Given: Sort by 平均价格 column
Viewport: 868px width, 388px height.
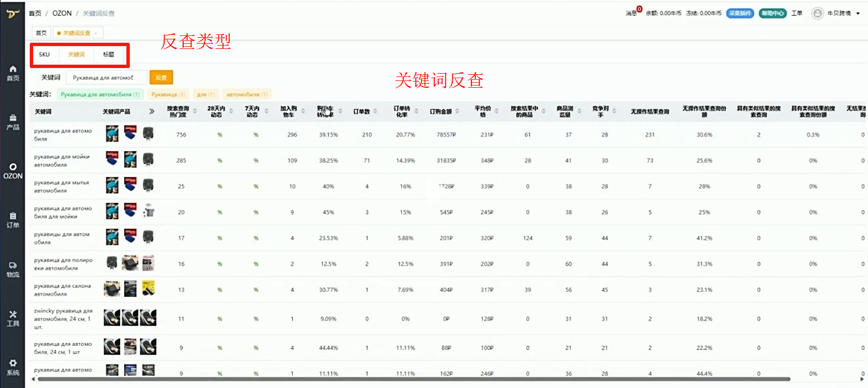Looking at the screenshot, I should coord(497,111).
